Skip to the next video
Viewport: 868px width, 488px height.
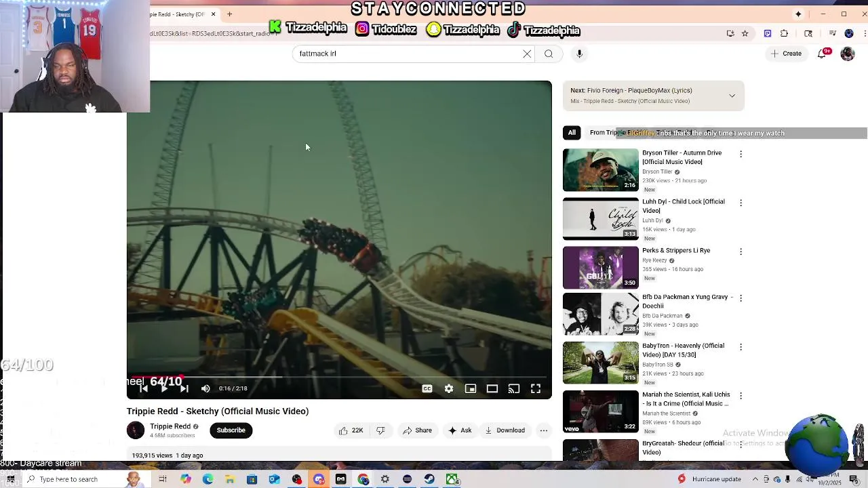[x=184, y=388]
